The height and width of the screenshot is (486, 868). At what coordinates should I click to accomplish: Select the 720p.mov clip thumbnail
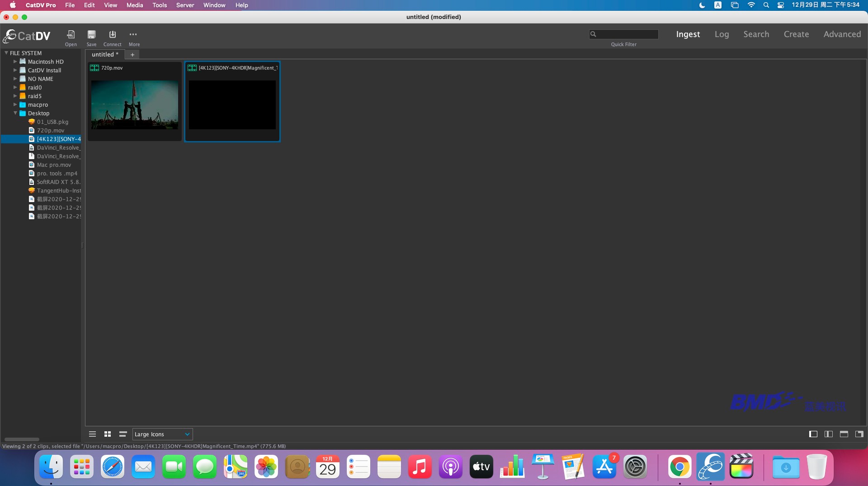[x=135, y=104]
